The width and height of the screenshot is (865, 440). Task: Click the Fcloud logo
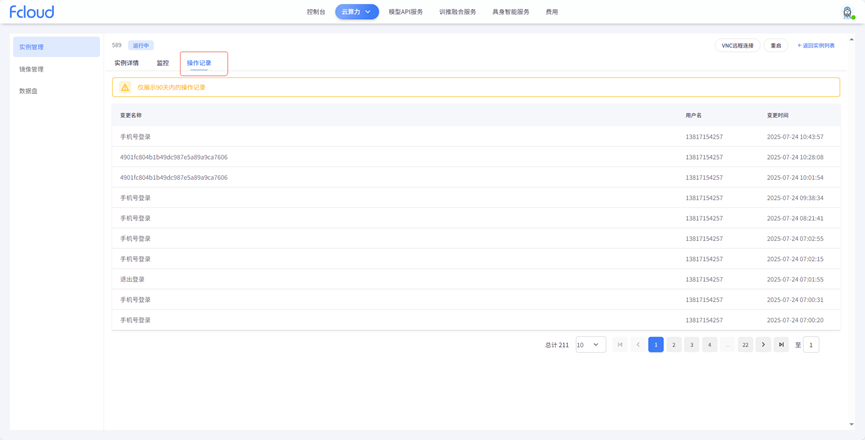tap(32, 12)
